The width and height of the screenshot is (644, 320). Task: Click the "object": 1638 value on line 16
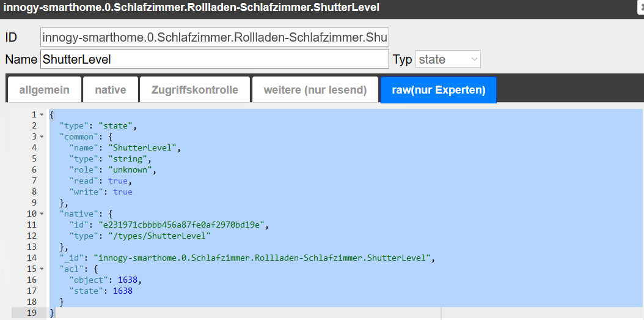128,280
